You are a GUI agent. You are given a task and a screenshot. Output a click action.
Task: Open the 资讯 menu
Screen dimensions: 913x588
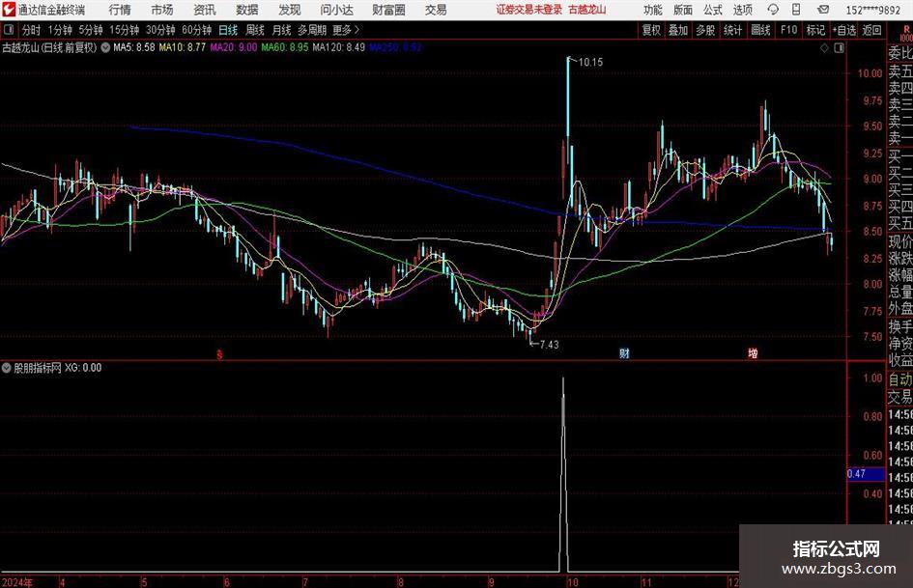pos(205,10)
